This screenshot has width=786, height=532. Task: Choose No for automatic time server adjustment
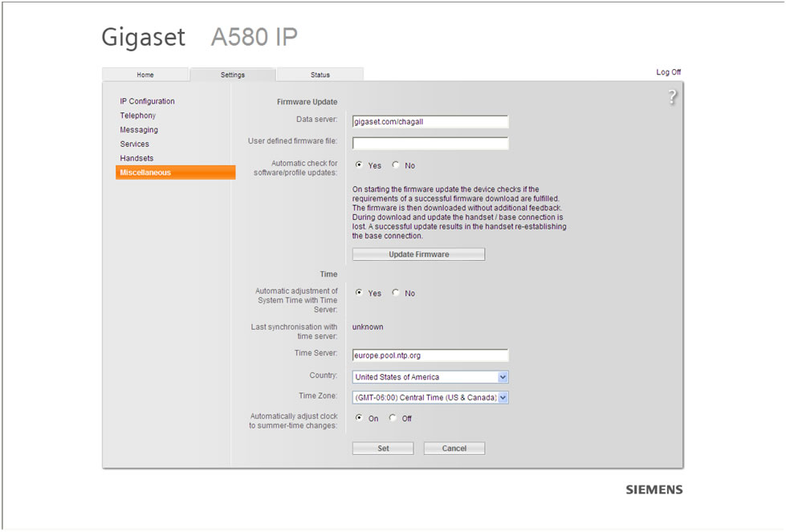396,293
